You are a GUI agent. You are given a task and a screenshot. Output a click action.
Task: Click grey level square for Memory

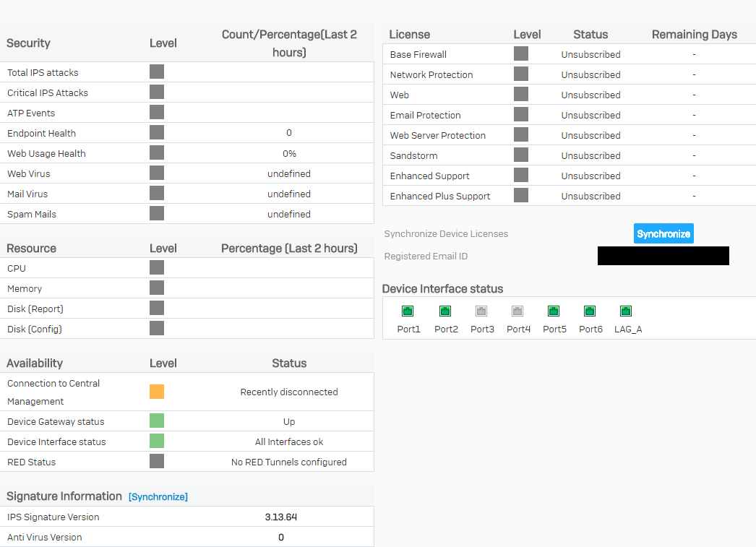tap(157, 288)
